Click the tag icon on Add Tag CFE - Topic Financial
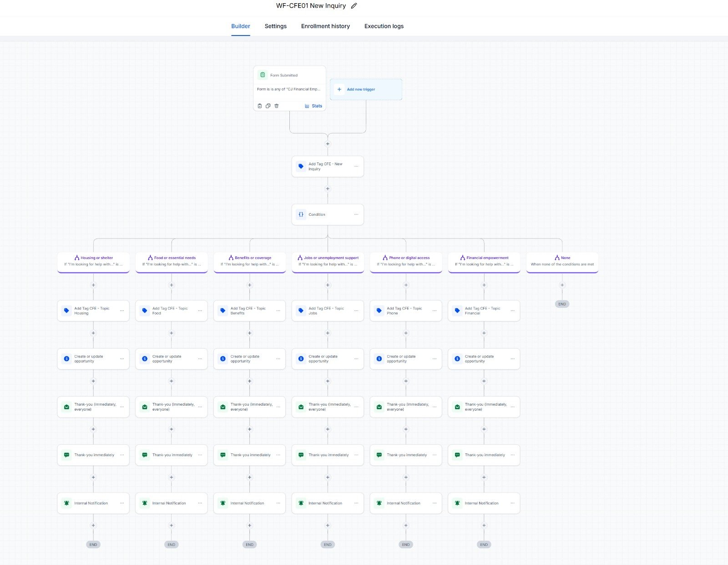The height and width of the screenshot is (565, 728). tap(457, 310)
